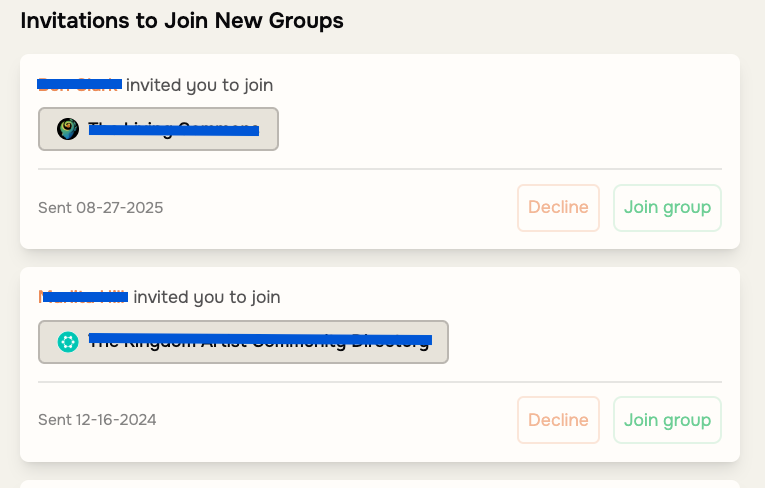Click "invited you to join" in first card
Image resolution: width=765 pixels, height=488 pixels.
tap(199, 85)
